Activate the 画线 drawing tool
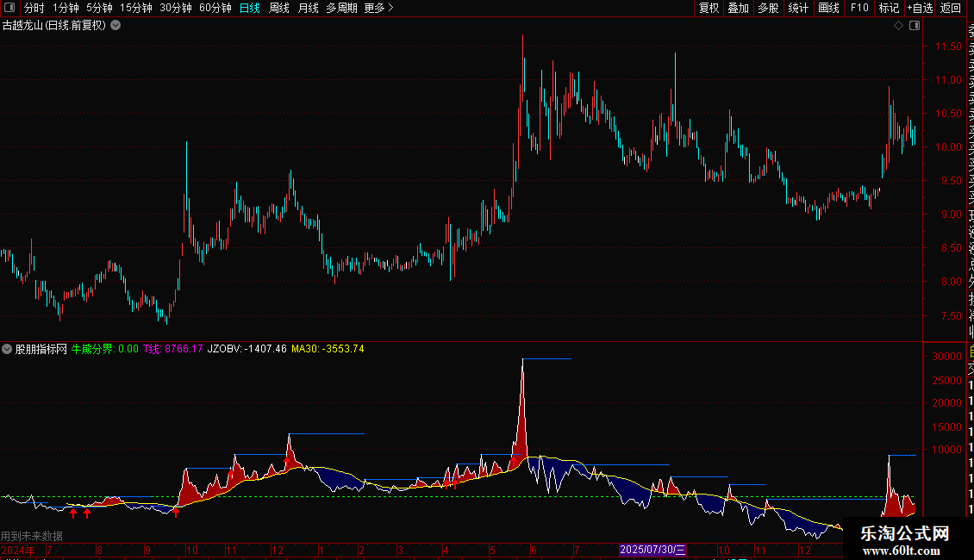The image size is (974, 560). [828, 8]
